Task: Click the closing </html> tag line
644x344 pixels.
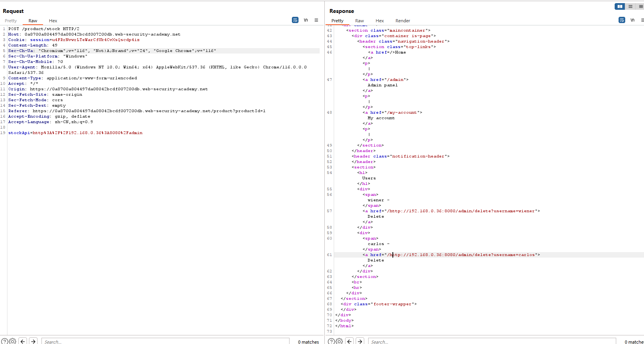Action: tap(344, 326)
